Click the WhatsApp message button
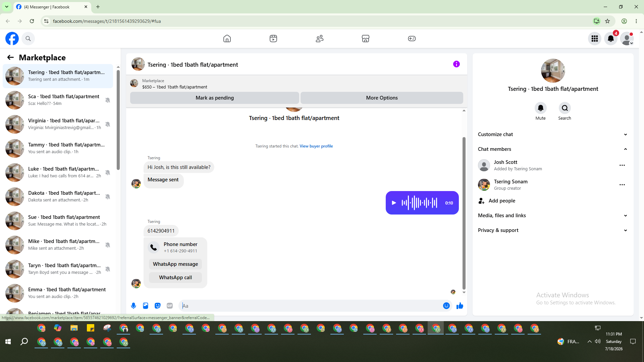 tap(175, 264)
